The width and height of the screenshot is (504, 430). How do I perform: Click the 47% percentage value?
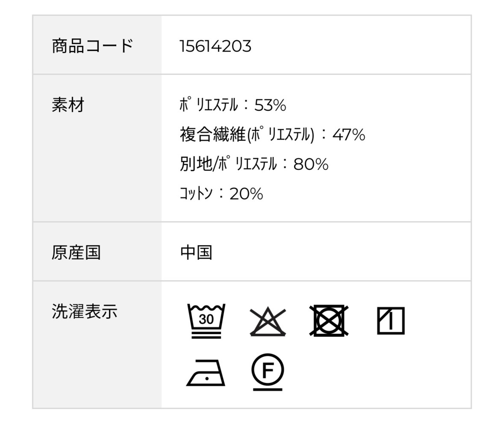[x=349, y=135]
